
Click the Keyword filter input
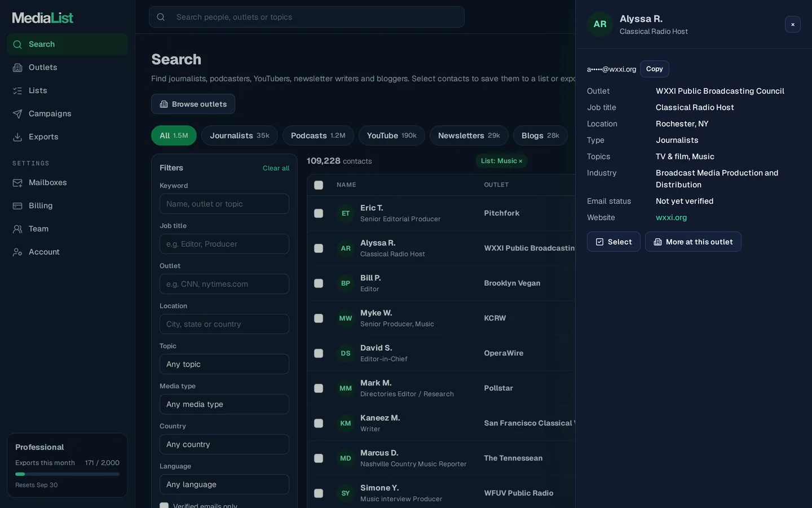(224, 204)
